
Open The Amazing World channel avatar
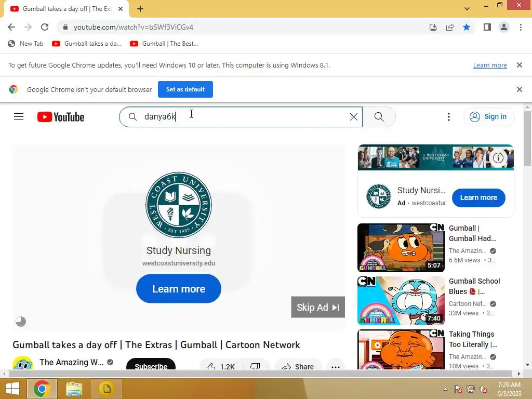[23, 363]
